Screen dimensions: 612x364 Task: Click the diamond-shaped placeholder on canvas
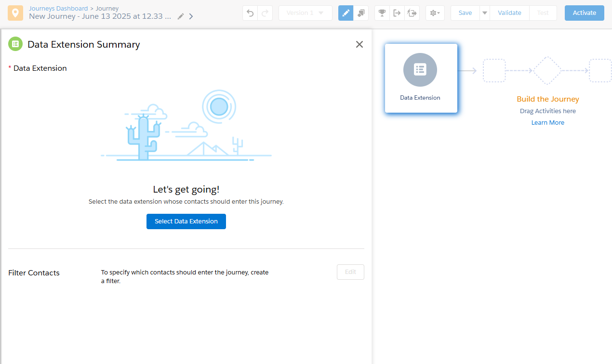[547, 71]
